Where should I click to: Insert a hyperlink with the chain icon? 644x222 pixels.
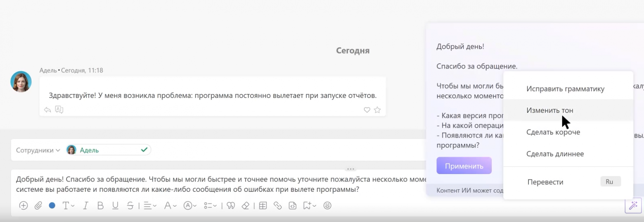click(278, 205)
